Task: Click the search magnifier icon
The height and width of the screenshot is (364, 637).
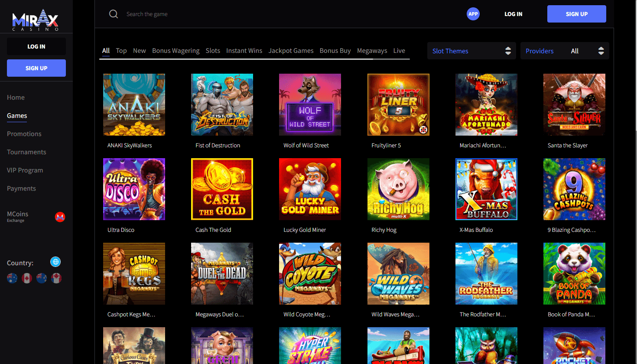Action: pos(114,14)
